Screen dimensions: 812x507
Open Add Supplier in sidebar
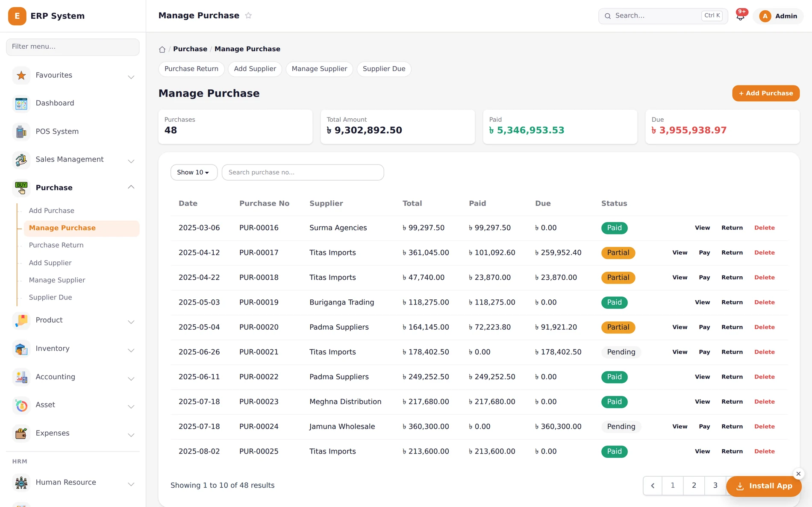point(50,263)
